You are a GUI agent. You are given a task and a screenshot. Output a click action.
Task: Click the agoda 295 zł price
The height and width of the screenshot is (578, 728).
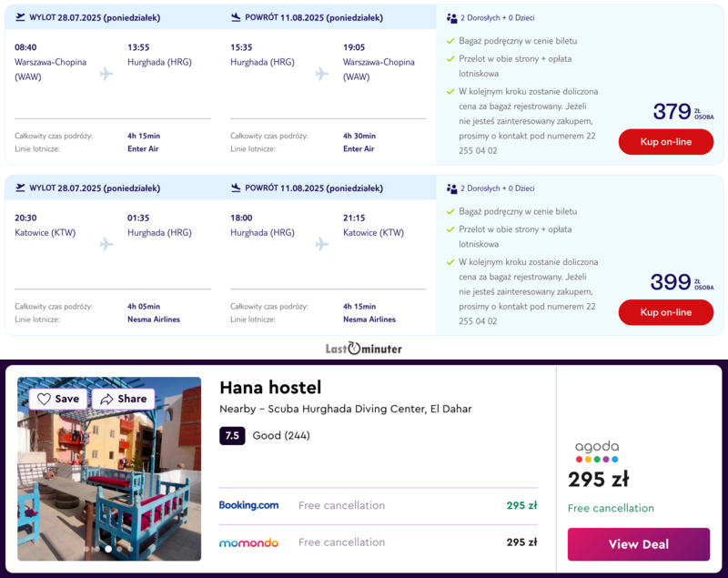pos(599,480)
